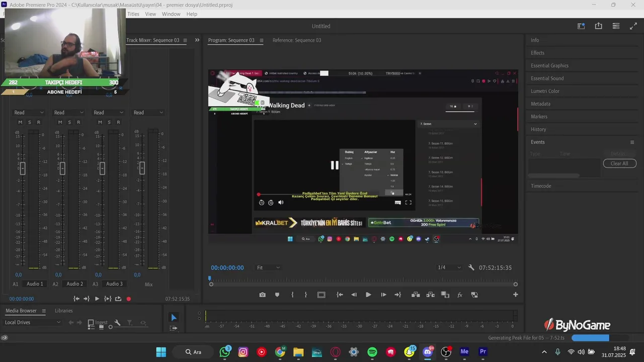Open Audio 3 automation mode Read dropdown
Viewport: 644px width, 362px height.
109,113
